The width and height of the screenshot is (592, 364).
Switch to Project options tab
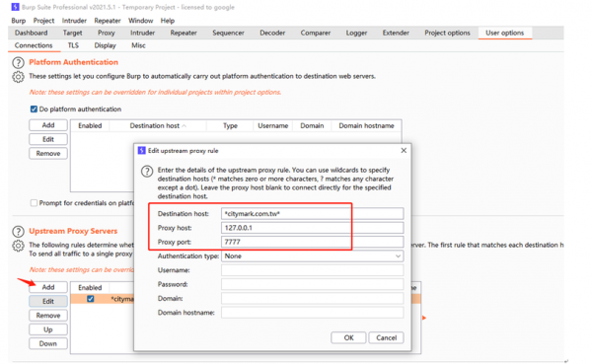click(447, 33)
